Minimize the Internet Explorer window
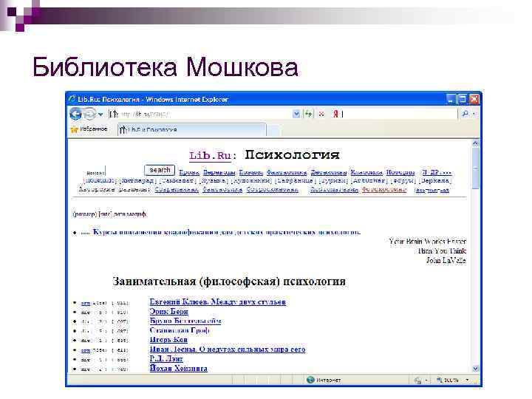The height and width of the screenshot is (399, 532). click(451, 99)
